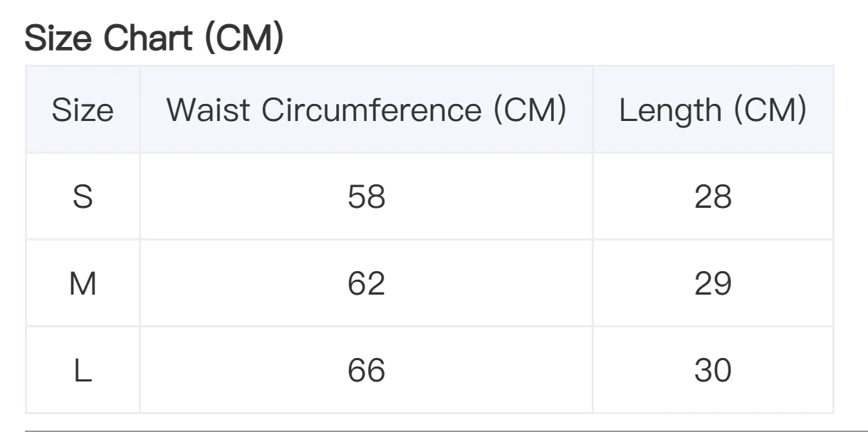Click the word Waist in header
868x432 pixels.
pos(207,110)
